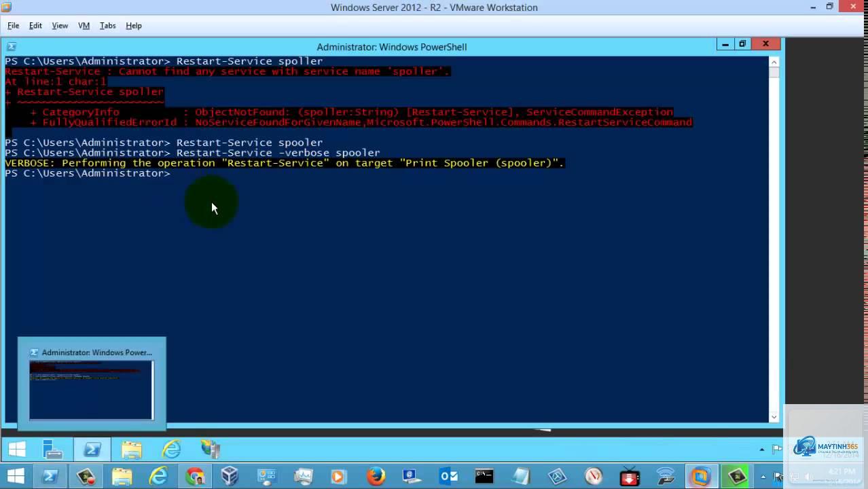Open the globe-and-server icon in guest taskbar
The image size is (868, 489).
[x=211, y=450]
